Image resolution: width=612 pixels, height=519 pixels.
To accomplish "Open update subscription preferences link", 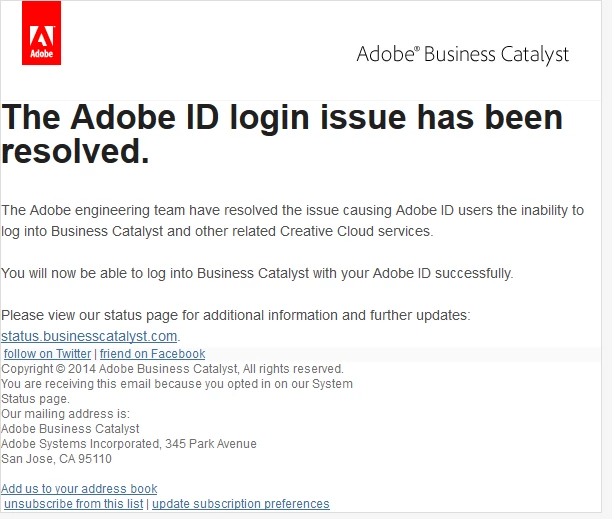I will [x=241, y=504].
